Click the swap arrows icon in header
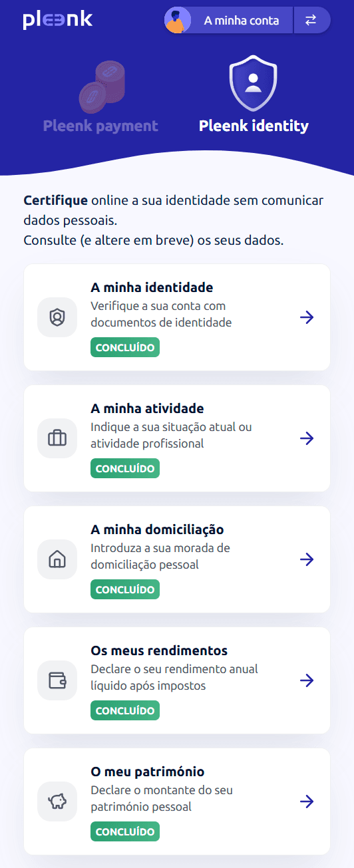 pyautogui.click(x=311, y=21)
